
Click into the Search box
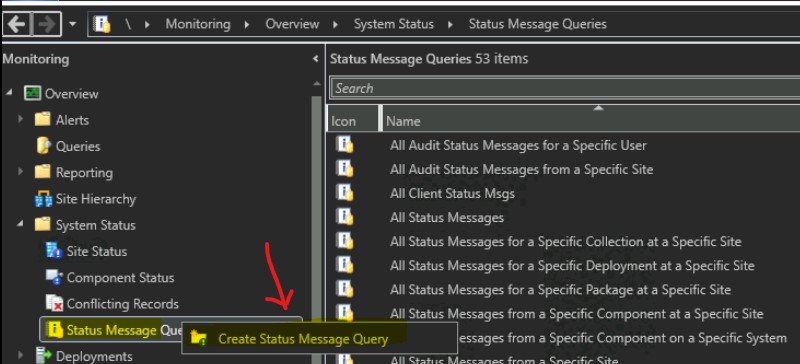[x=565, y=88]
